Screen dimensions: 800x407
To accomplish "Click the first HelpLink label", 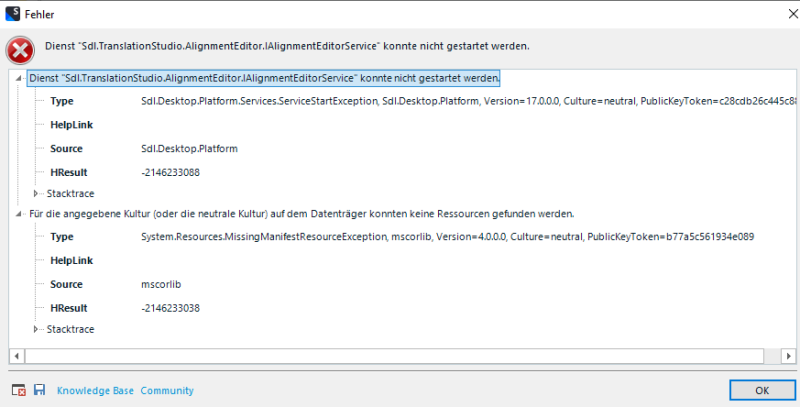I will click(x=71, y=125).
